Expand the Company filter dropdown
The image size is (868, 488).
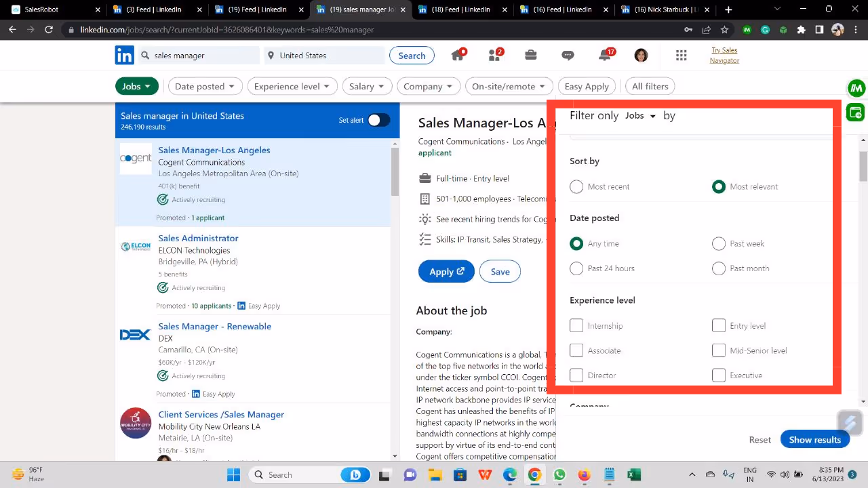click(429, 86)
